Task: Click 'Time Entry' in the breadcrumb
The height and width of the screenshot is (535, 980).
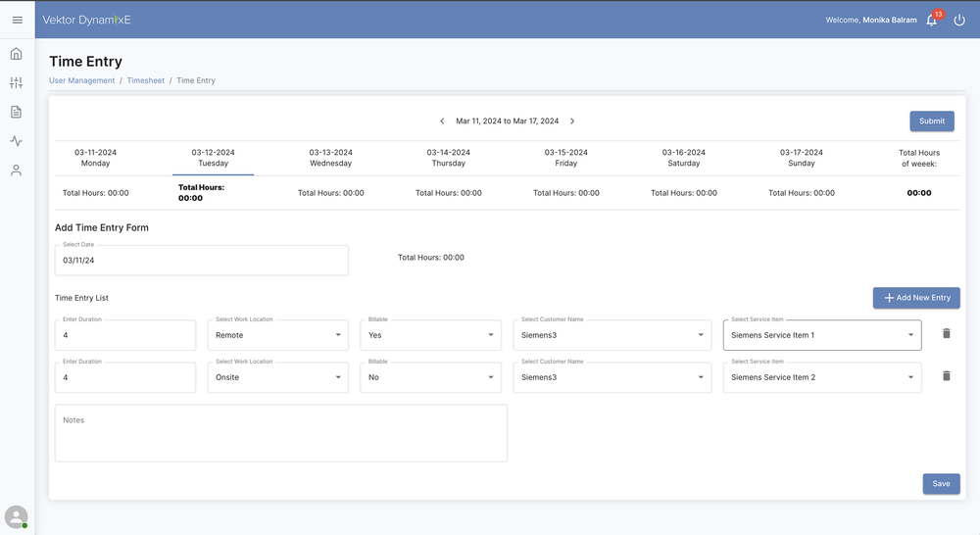Action: click(196, 80)
